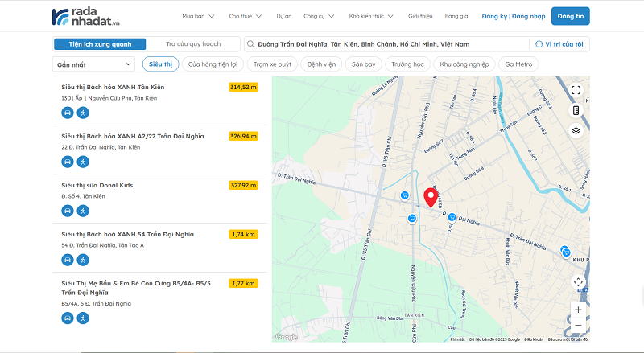Click Báo cáo một lỗi bản đồ link
Screen dimensions: 644x353
pyautogui.click(x=568, y=339)
